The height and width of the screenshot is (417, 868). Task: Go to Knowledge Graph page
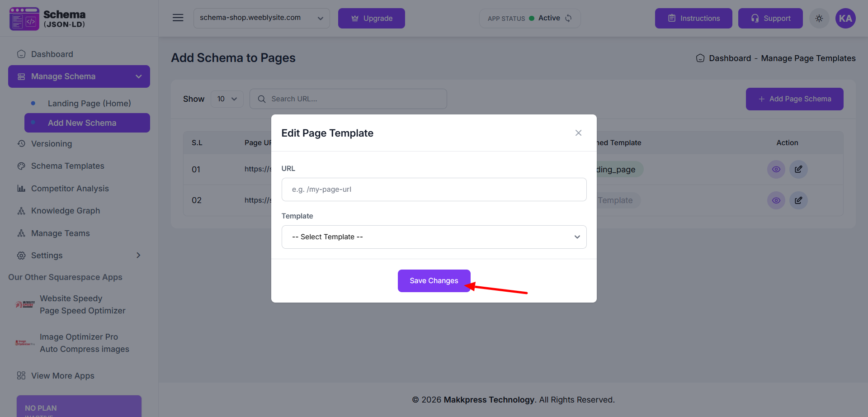tap(65, 211)
